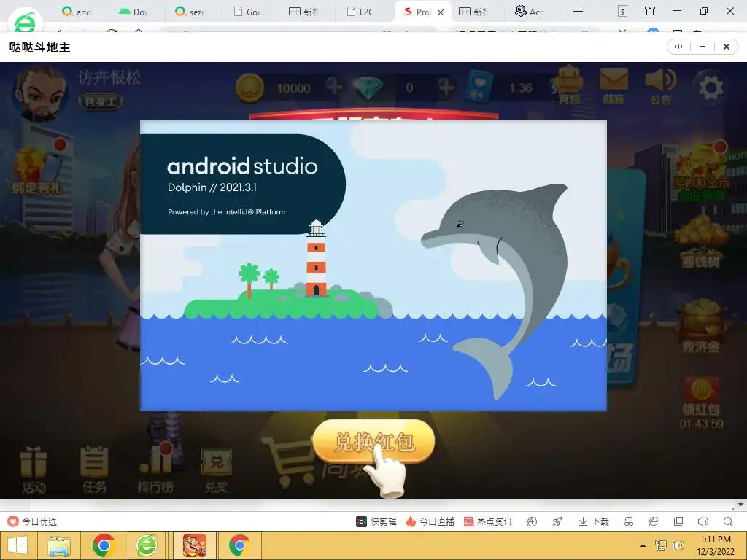Image resolution: width=747 pixels, height=560 pixels.
Task: Open File Explorer from the taskbar
Action: coord(58,546)
